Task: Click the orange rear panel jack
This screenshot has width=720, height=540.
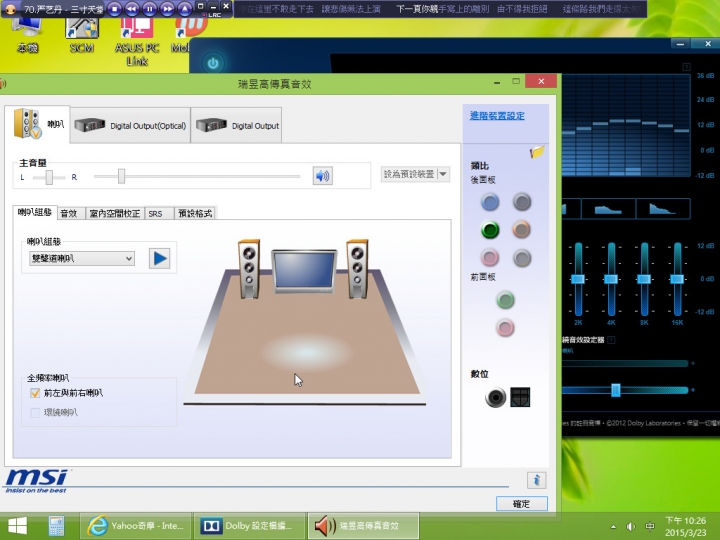Action: (522, 230)
